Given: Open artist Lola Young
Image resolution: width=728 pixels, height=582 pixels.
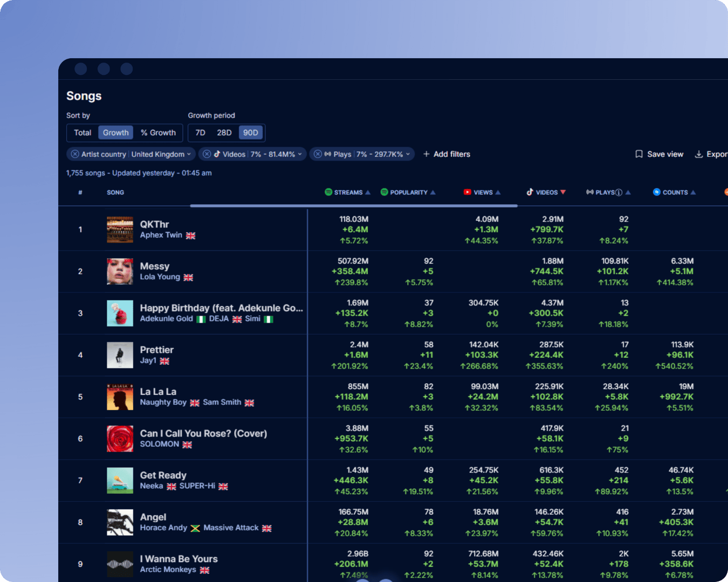Looking at the screenshot, I should point(160,276).
